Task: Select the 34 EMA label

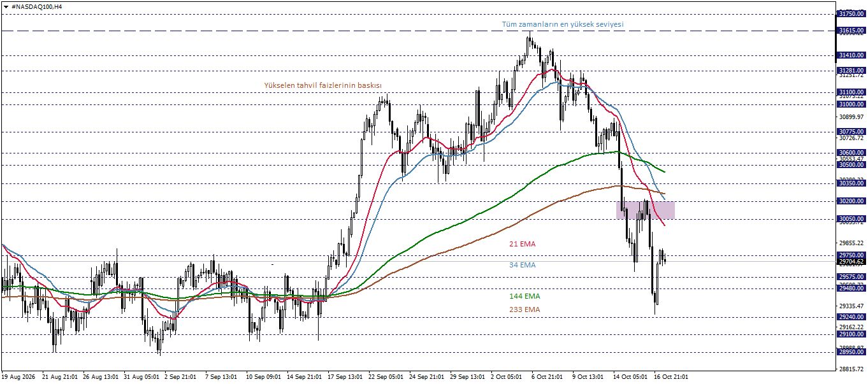Action: click(x=523, y=265)
